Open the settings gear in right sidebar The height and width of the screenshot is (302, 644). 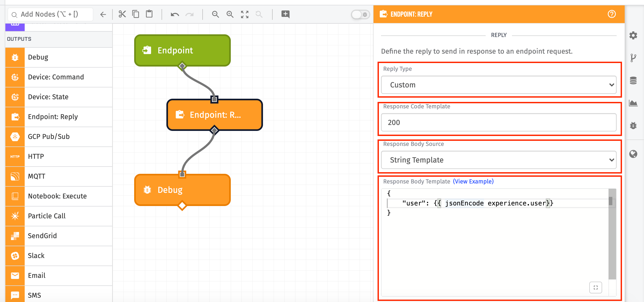633,35
